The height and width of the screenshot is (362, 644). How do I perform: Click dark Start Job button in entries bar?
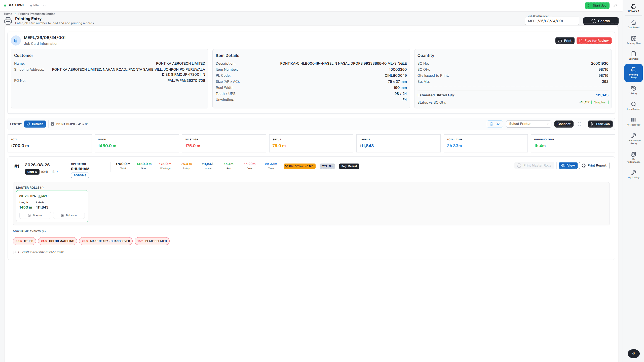(600, 124)
